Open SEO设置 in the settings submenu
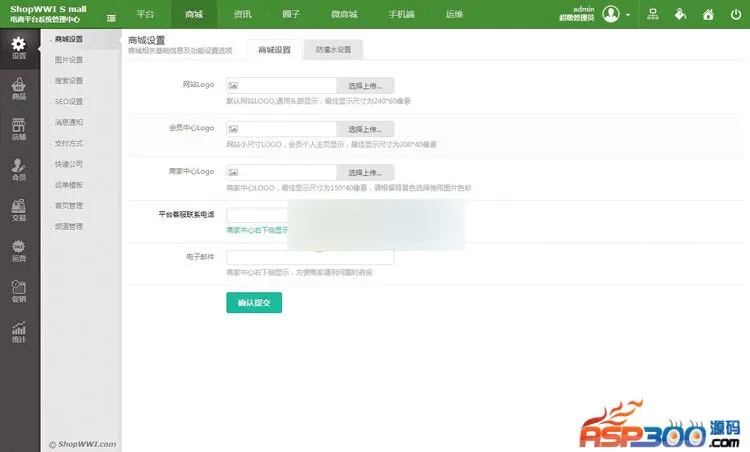The width and height of the screenshot is (750, 452). pyautogui.click(x=69, y=101)
